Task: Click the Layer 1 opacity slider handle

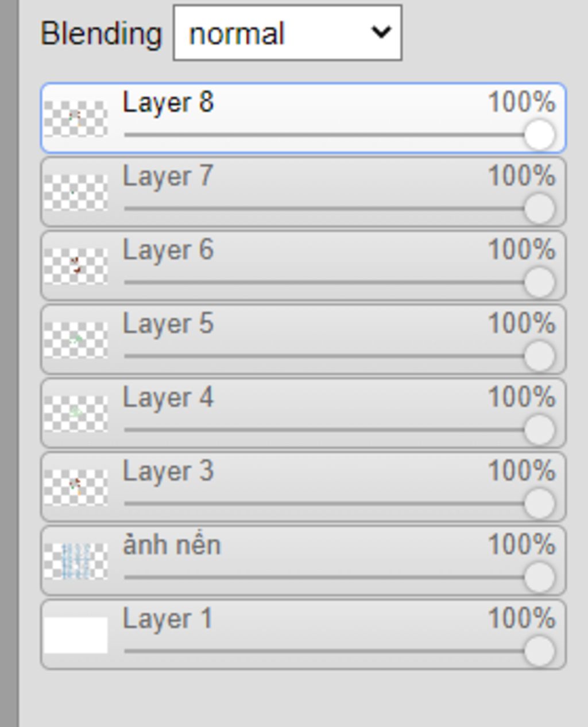Action: pos(539,651)
